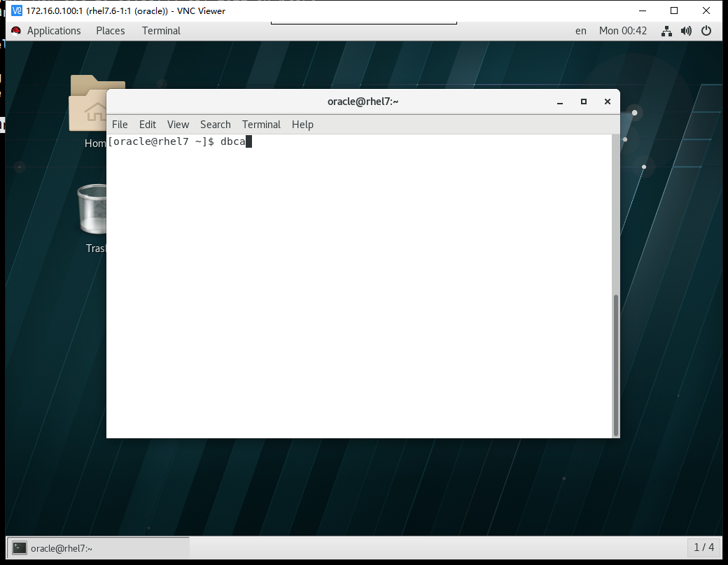Screen dimensions: 728x565
Task: Maximize the oracle@rhel7 terminal window
Action: 584,102
